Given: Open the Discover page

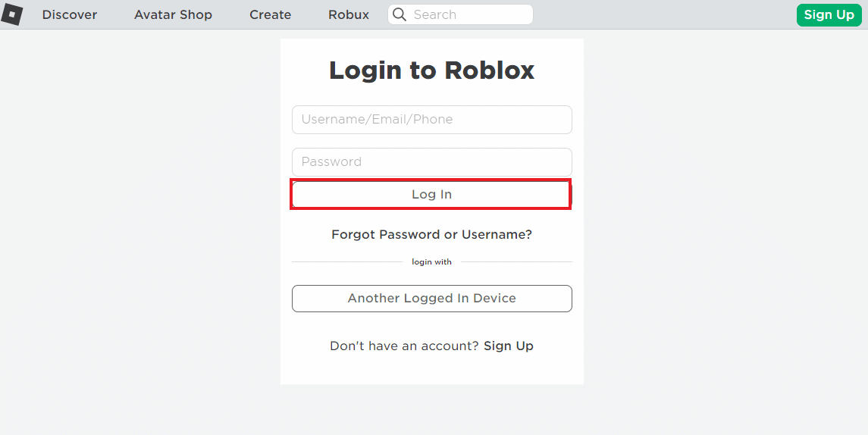Looking at the screenshot, I should point(70,14).
